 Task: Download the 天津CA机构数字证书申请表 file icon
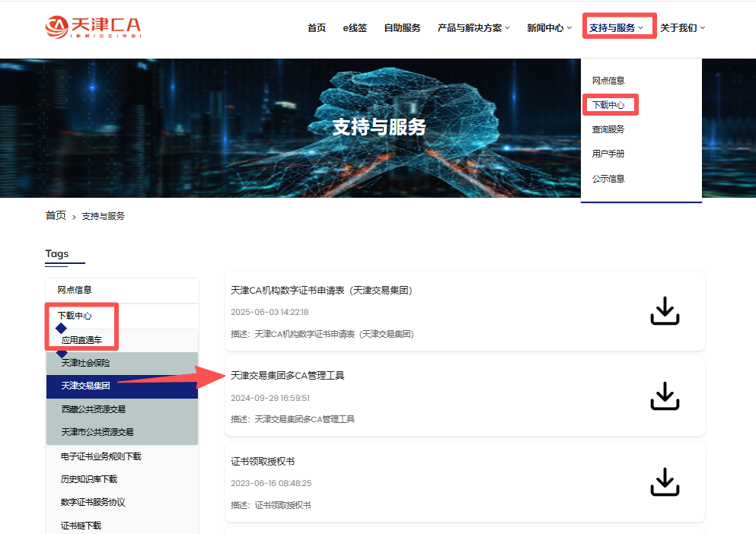664,310
